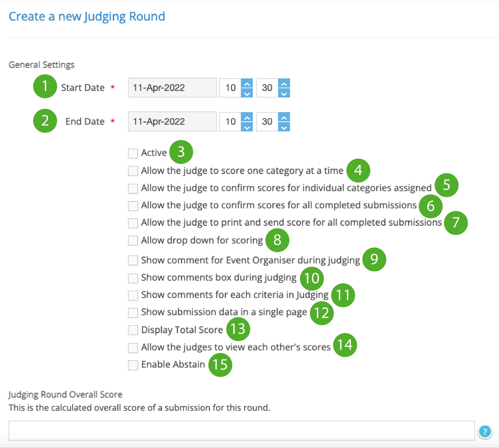499x448 pixels.
Task: Check the Enable Abstain option
Action: [x=133, y=365]
